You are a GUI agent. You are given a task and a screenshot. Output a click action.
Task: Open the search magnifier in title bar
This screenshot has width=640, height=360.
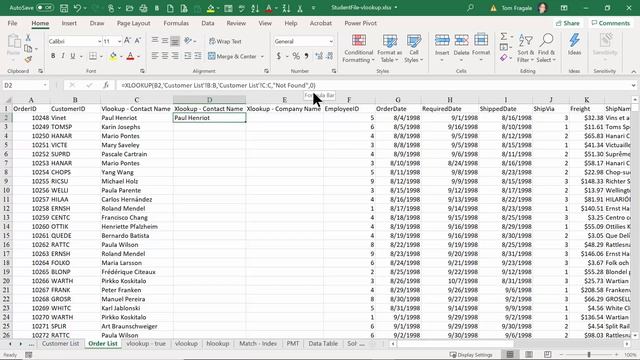(x=470, y=7)
